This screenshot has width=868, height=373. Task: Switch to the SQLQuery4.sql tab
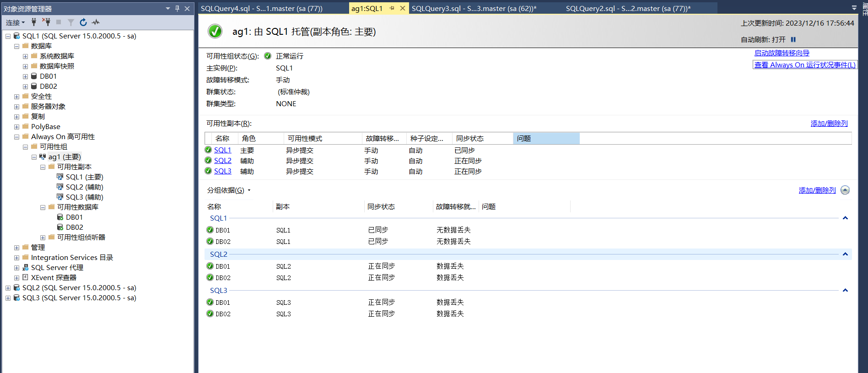click(x=262, y=8)
